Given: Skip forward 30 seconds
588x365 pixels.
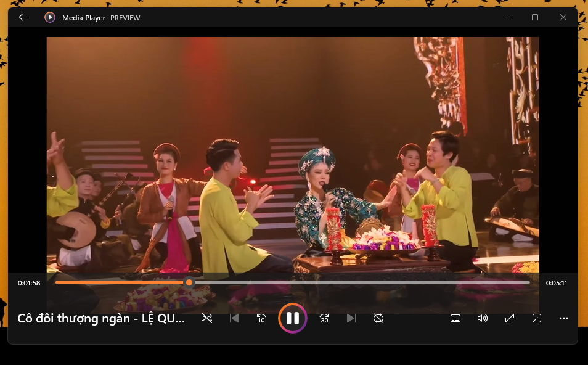Looking at the screenshot, I should click(x=324, y=319).
